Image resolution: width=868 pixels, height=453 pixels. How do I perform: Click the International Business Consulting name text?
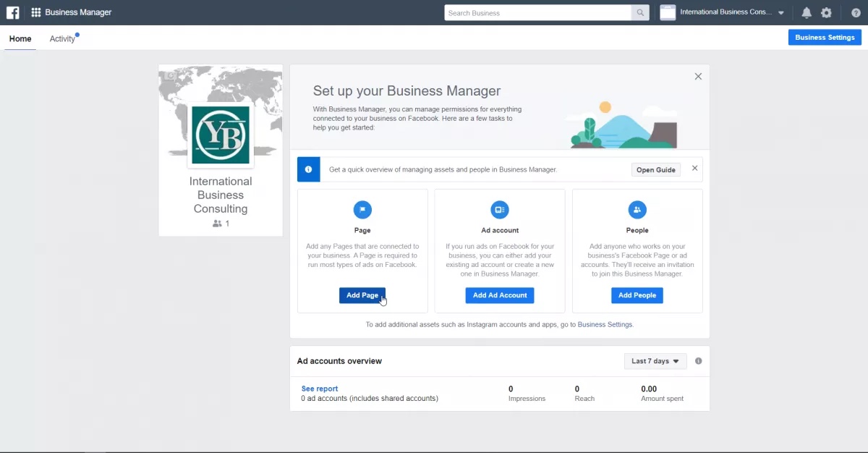point(221,195)
